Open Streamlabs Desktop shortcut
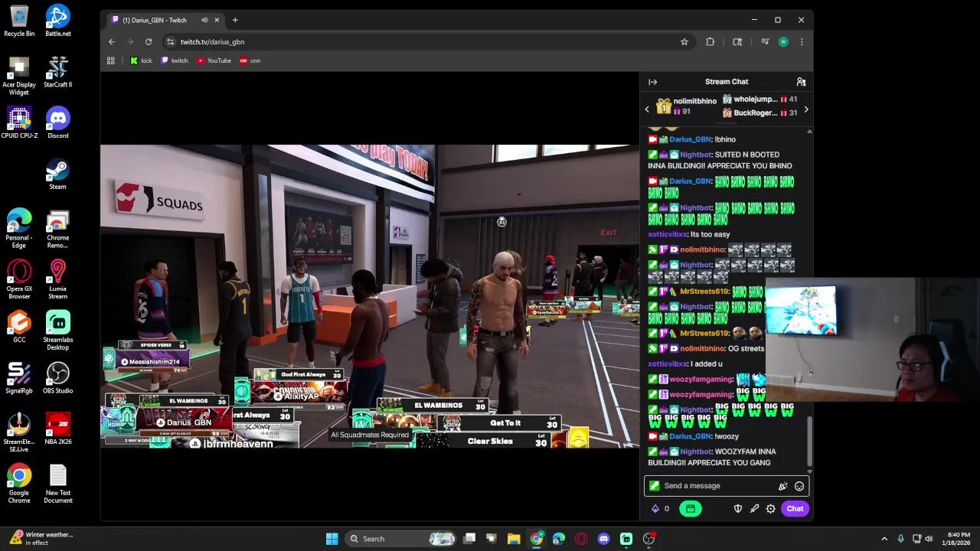This screenshot has height=551, width=980. [x=58, y=331]
